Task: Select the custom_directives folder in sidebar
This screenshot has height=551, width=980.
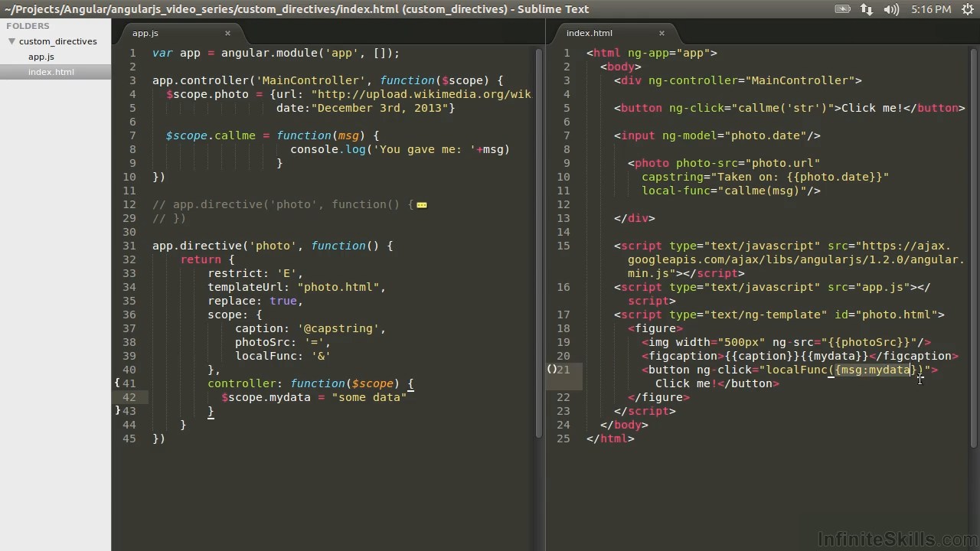Action: click(58, 41)
